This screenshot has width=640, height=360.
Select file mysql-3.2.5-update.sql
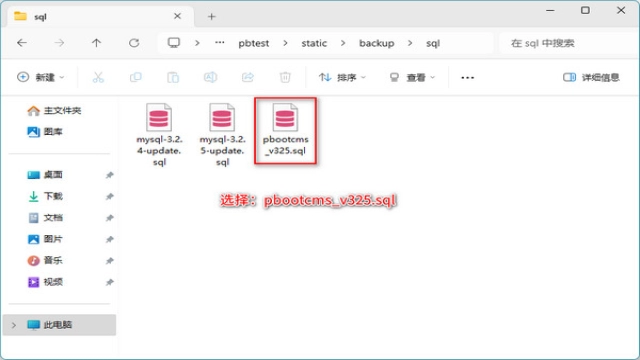pyautogui.click(x=222, y=134)
